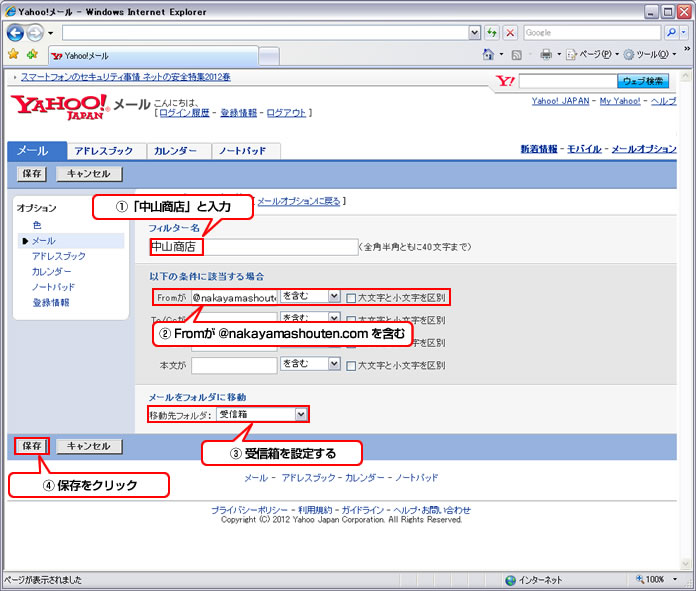Open the 新着情報 link
The image size is (696, 591).
click(x=539, y=149)
